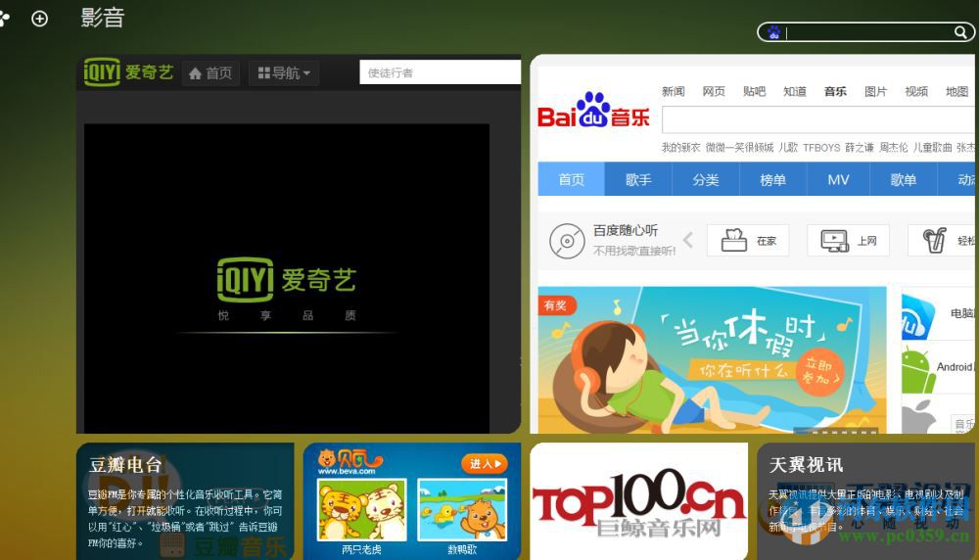
Task: Click the top search bar input
Action: 867,32
